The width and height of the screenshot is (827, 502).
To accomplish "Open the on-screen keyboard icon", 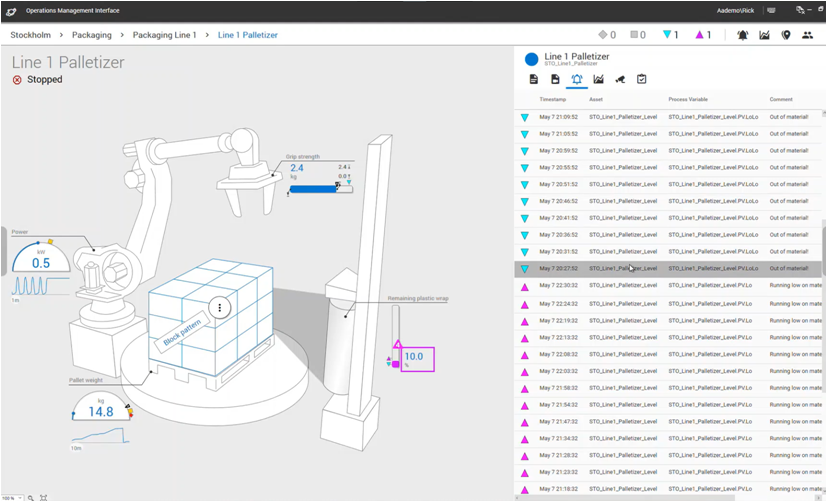I will click(x=771, y=10).
